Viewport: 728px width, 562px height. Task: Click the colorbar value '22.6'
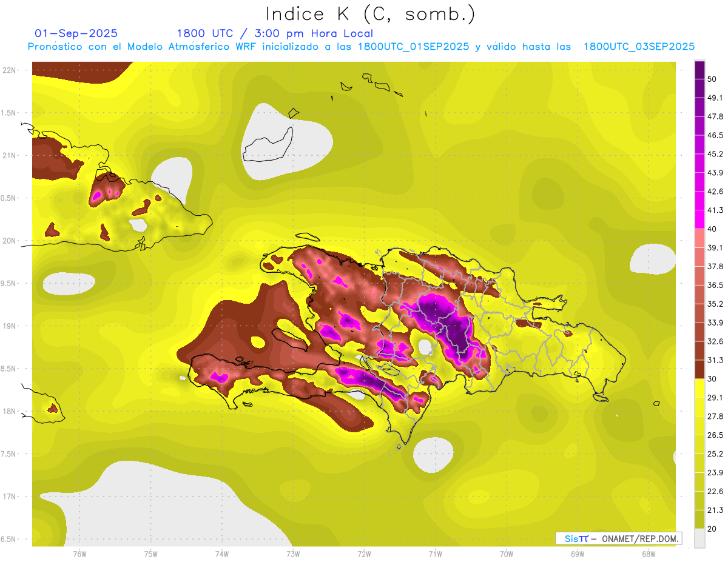[x=715, y=491]
